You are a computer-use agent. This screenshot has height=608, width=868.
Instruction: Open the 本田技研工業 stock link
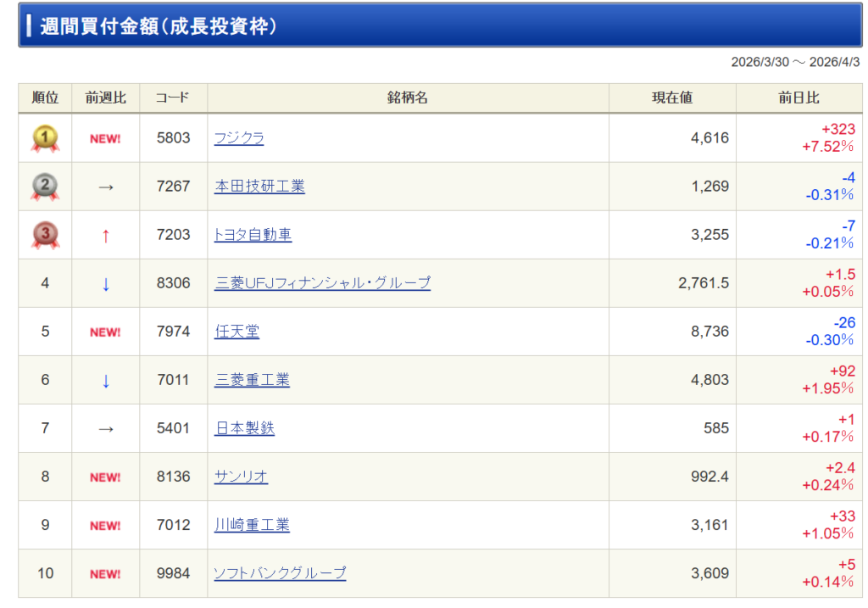coord(259,187)
